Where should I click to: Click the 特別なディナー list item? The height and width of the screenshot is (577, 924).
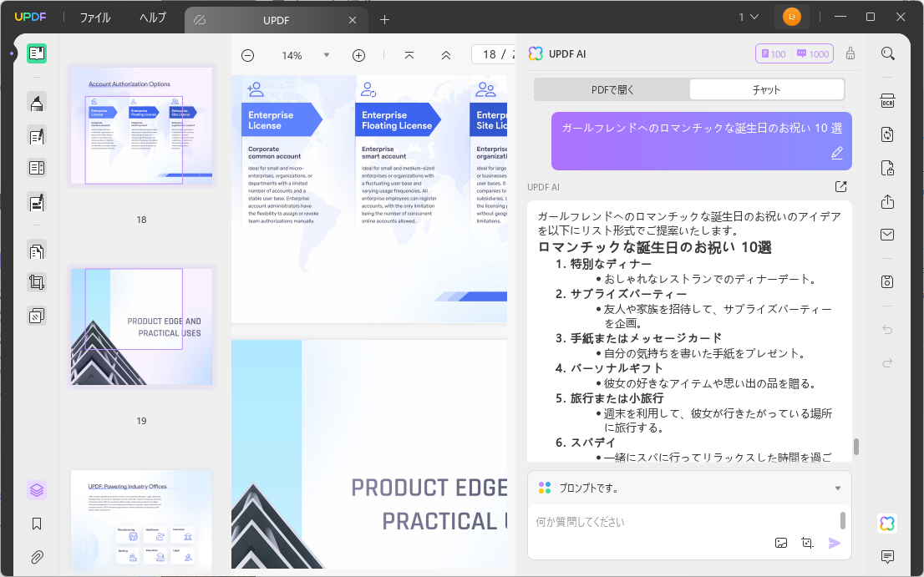611,264
